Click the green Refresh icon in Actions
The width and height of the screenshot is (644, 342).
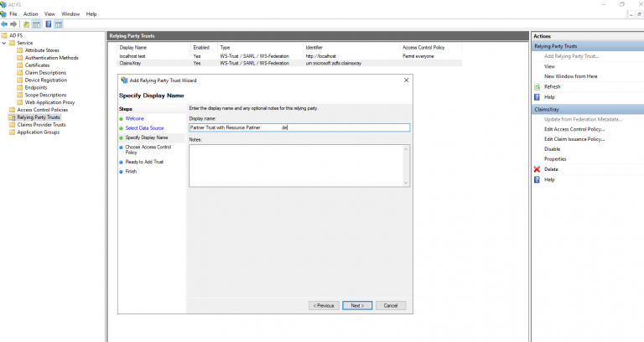pyautogui.click(x=537, y=86)
